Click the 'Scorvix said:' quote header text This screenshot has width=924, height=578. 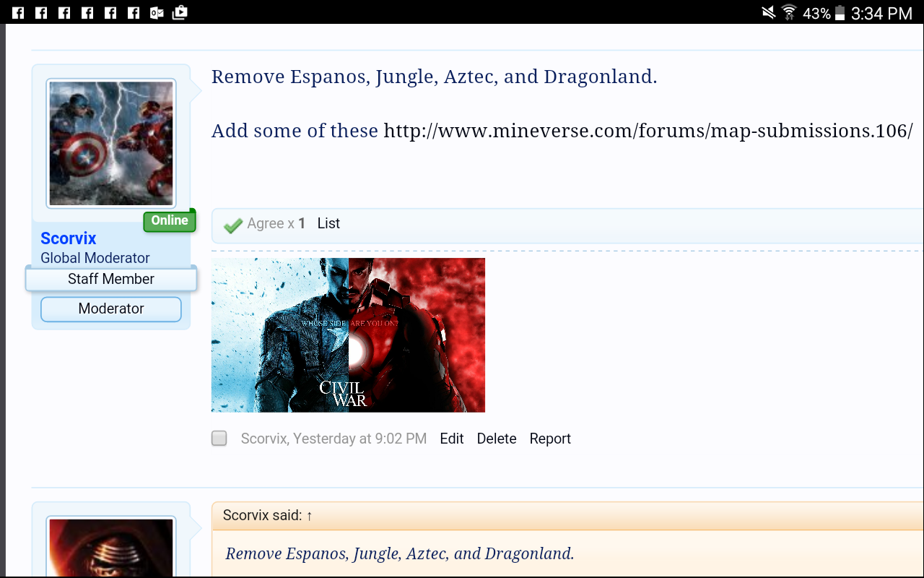(262, 516)
